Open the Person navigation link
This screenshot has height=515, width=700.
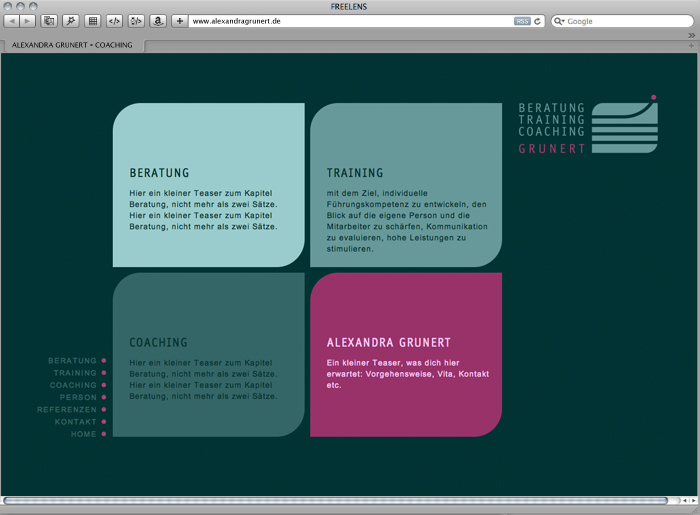tap(78, 397)
